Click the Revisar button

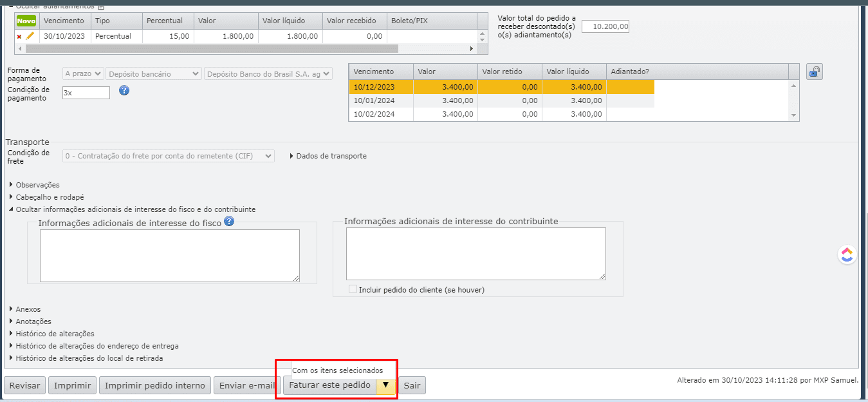pyautogui.click(x=25, y=386)
